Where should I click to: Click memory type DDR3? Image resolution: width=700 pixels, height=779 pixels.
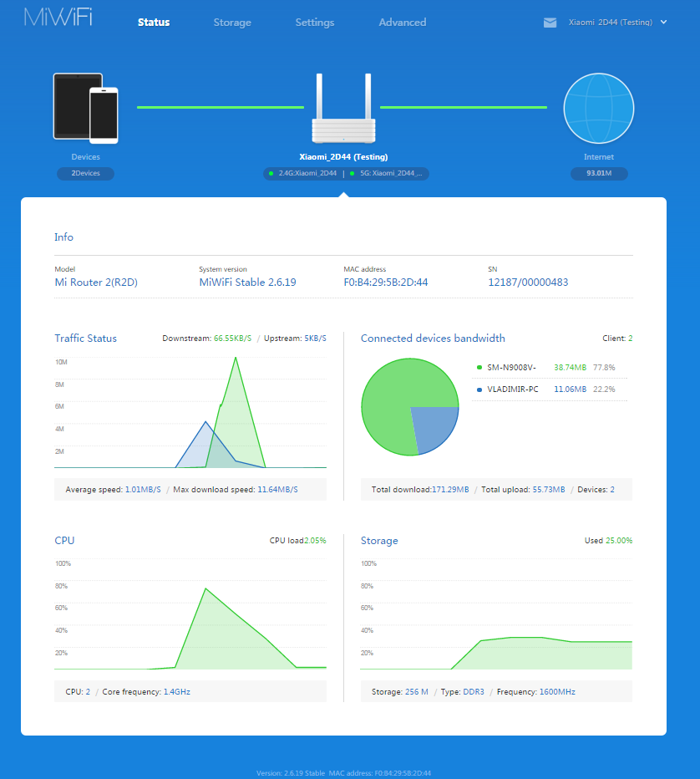coord(474,692)
